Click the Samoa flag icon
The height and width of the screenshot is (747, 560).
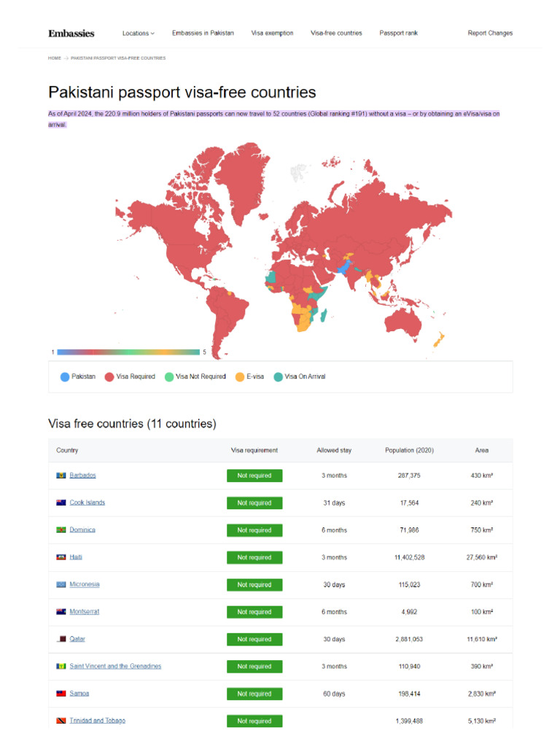(x=61, y=694)
